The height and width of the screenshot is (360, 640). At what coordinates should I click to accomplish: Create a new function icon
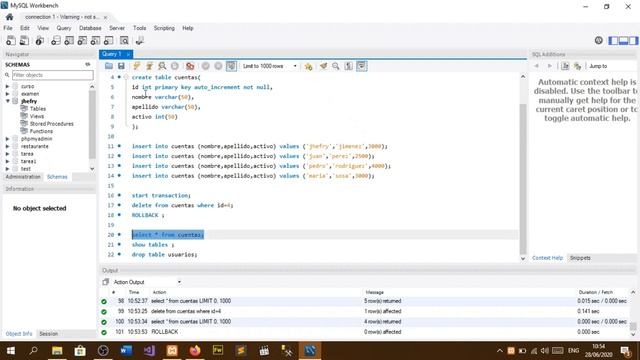tap(109, 40)
